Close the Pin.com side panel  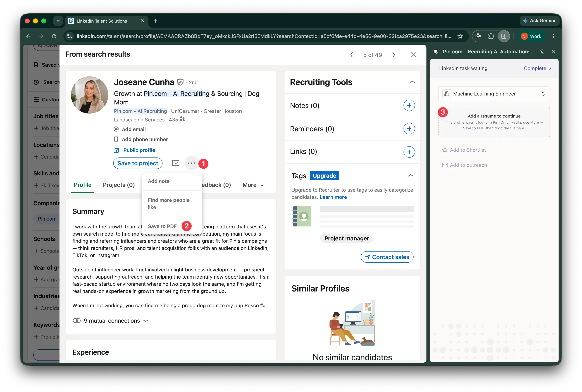554,52
